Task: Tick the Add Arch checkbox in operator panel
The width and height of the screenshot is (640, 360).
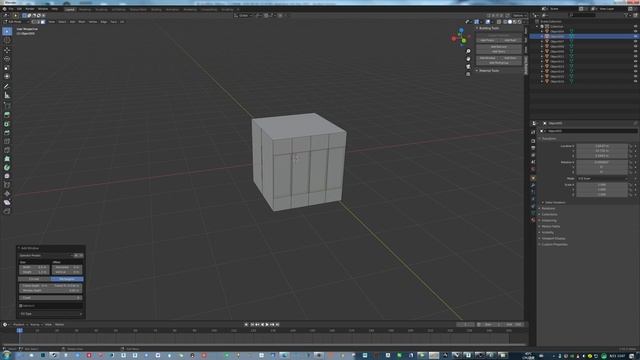Action: 21,306
